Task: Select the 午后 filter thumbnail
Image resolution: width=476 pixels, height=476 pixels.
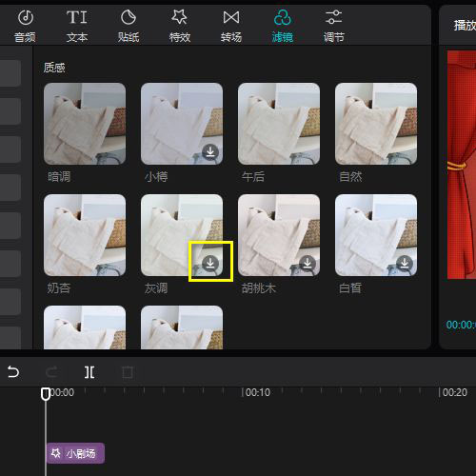Action: click(x=279, y=124)
